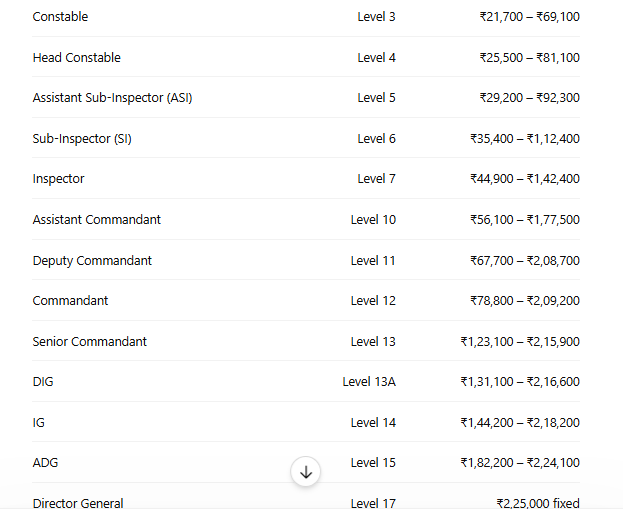Select Deputy Commandant rank text
The image size is (623, 511).
[92, 261]
